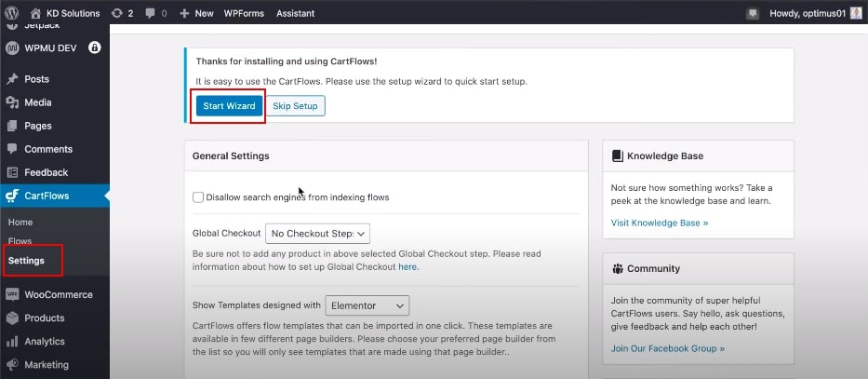
Task: Open WPForms in the admin bar
Action: click(244, 13)
